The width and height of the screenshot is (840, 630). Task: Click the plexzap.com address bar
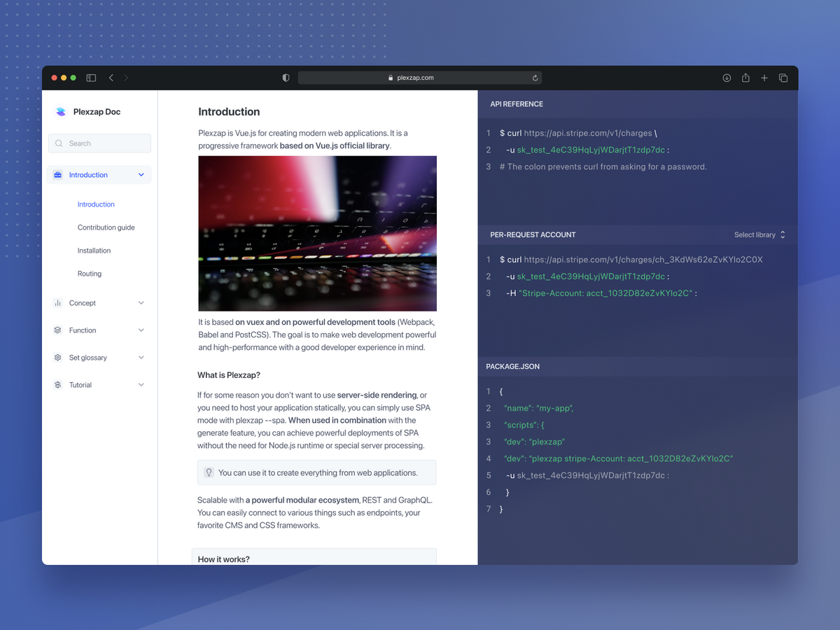click(419, 78)
